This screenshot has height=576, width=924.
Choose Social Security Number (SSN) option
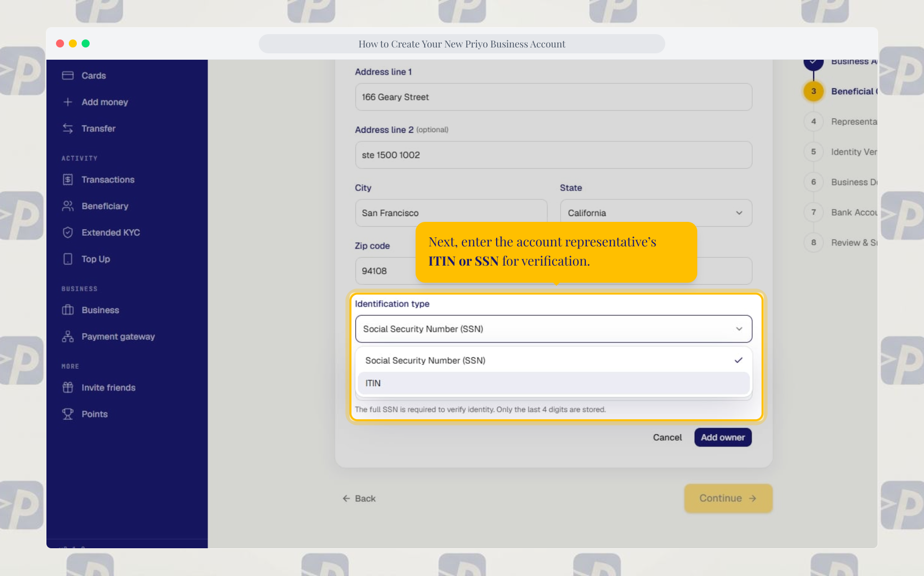point(554,361)
